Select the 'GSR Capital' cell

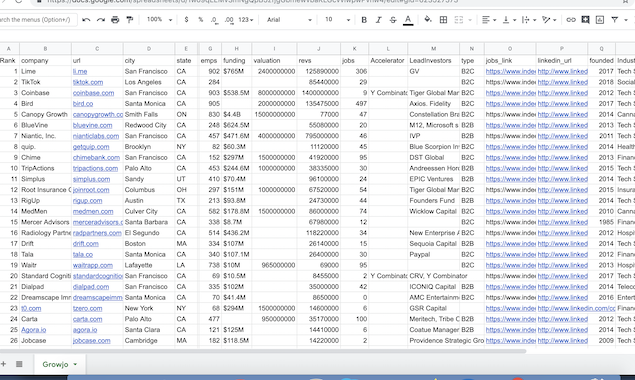[x=434, y=308]
